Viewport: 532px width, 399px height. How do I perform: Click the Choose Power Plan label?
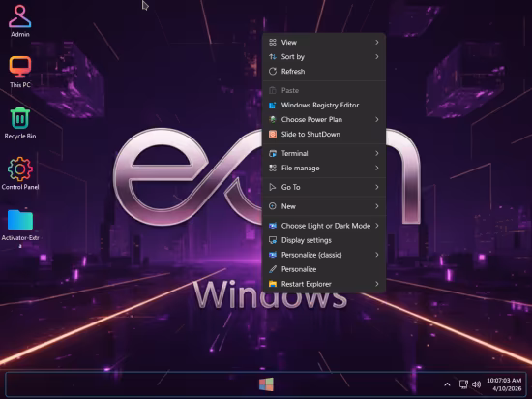pos(311,119)
